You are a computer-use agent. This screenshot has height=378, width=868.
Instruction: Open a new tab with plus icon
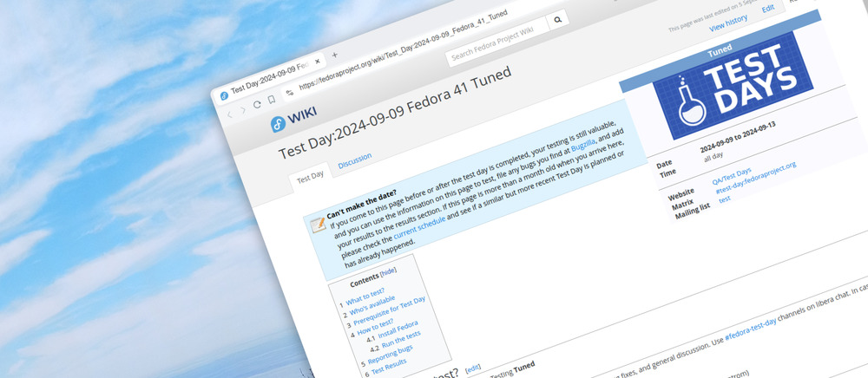click(x=335, y=55)
